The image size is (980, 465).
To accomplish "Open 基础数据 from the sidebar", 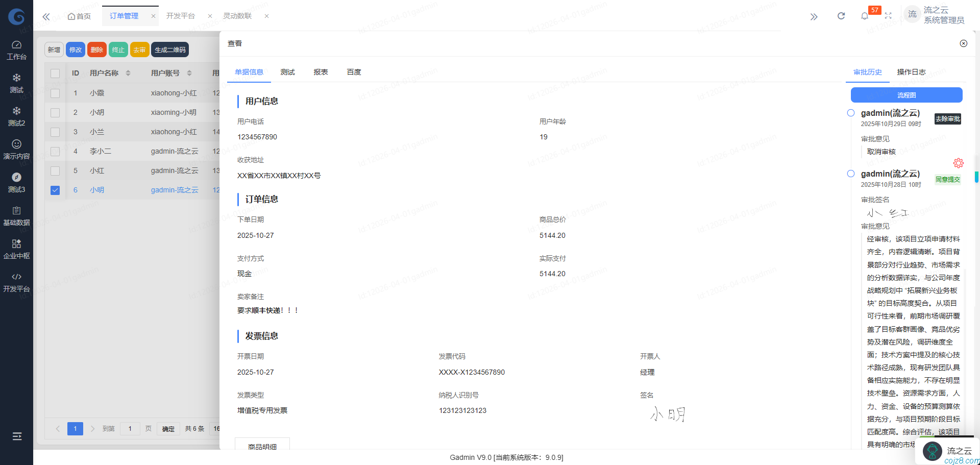I will coord(17,215).
